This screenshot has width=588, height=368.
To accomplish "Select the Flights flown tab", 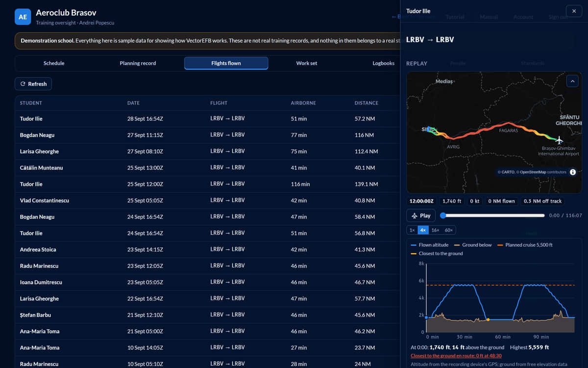I will tap(226, 63).
